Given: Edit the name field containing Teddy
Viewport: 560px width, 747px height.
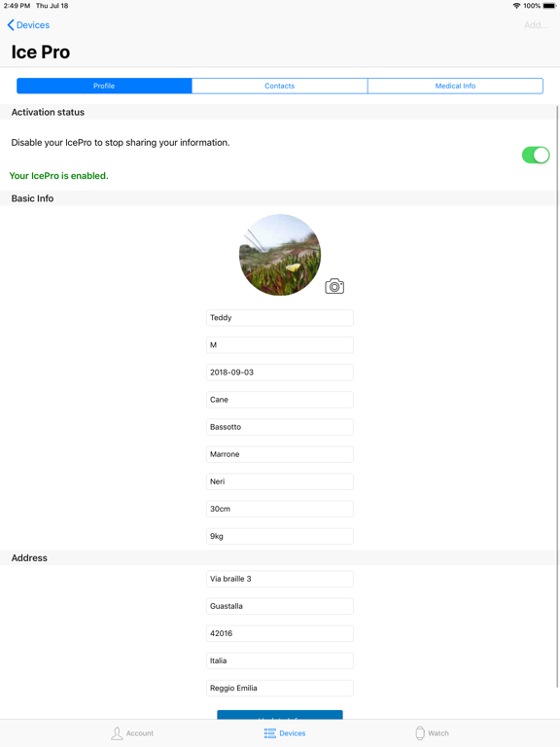Looking at the screenshot, I should tap(280, 318).
